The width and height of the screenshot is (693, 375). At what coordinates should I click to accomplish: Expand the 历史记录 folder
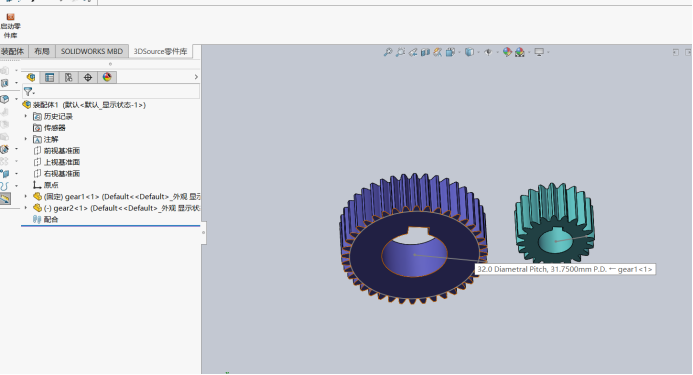tap(26, 116)
